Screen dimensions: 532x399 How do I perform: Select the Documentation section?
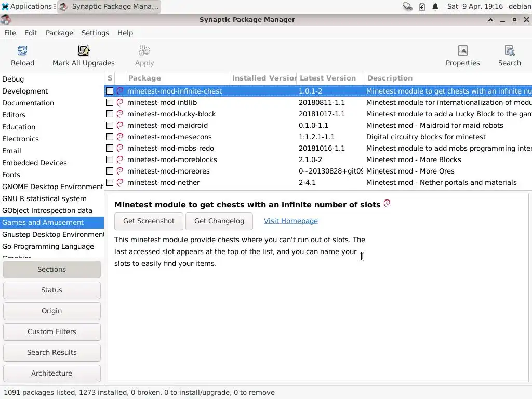tap(51, 103)
